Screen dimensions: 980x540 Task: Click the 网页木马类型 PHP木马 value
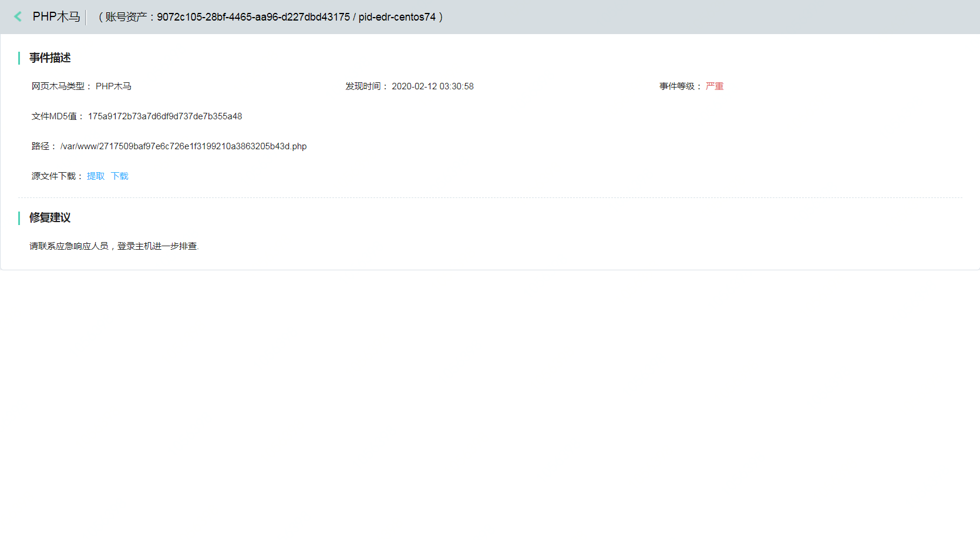[114, 86]
